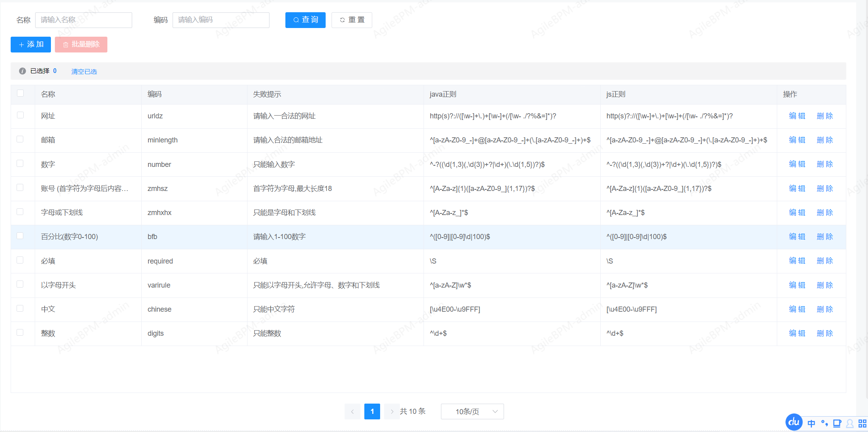
Task: Click the IME punctuation toggle icon
Action: click(x=824, y=423)
